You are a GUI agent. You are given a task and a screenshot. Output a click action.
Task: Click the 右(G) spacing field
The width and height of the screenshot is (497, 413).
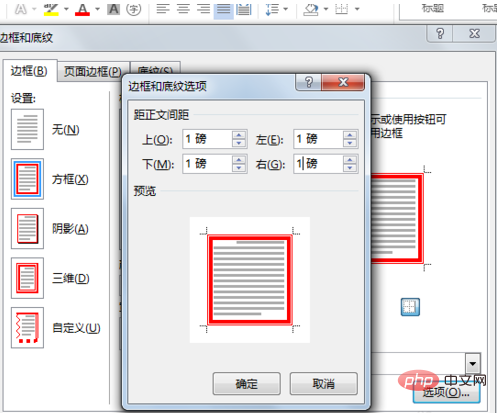pos(318,164)
